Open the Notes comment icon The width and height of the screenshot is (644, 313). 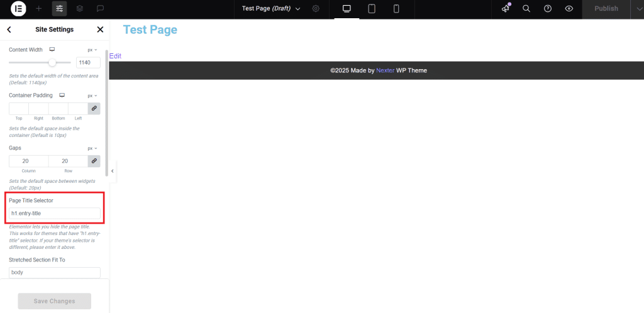point(100,9)
